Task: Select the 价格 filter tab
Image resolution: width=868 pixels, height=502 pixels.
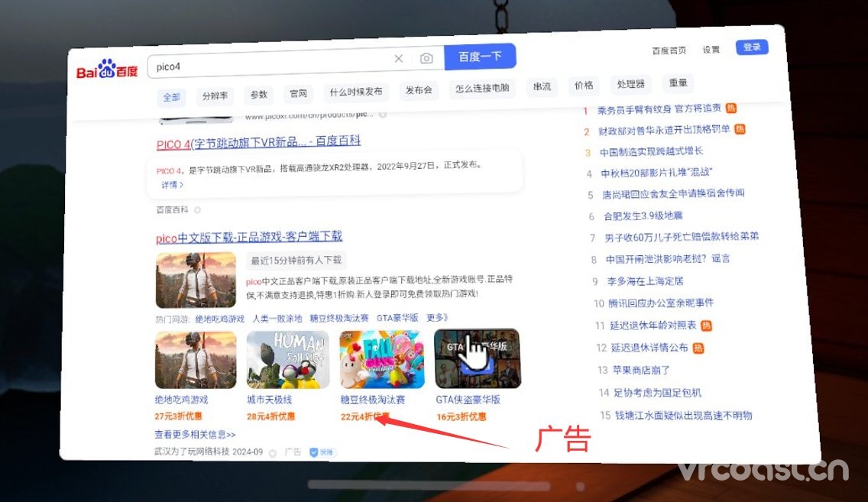Action: click(584, 86)
